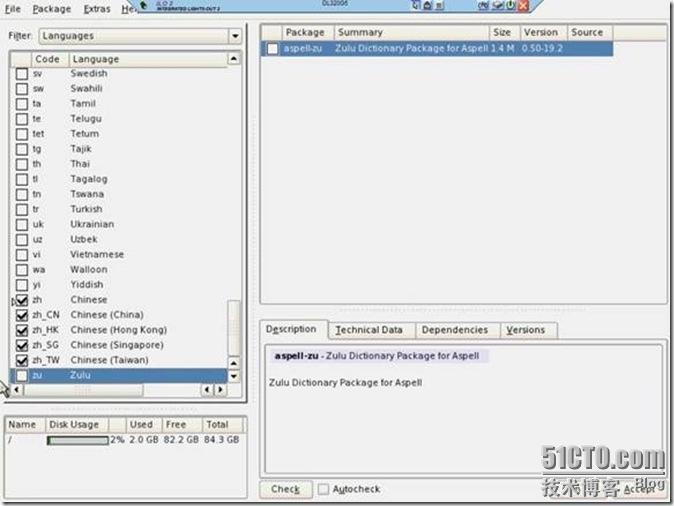The image size is (674, 506).
Task: Toggle the Swedish language checkbox
Action: tap(21, 74)
